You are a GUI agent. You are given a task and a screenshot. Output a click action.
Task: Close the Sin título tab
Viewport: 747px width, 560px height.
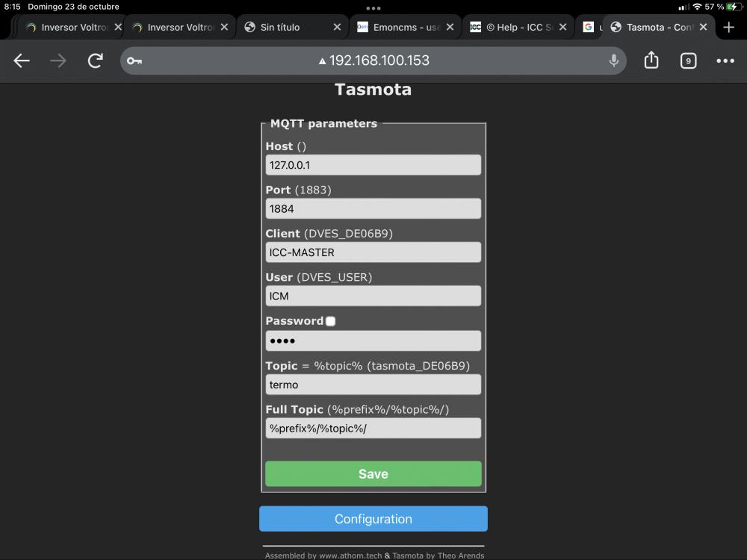[337, 27]
